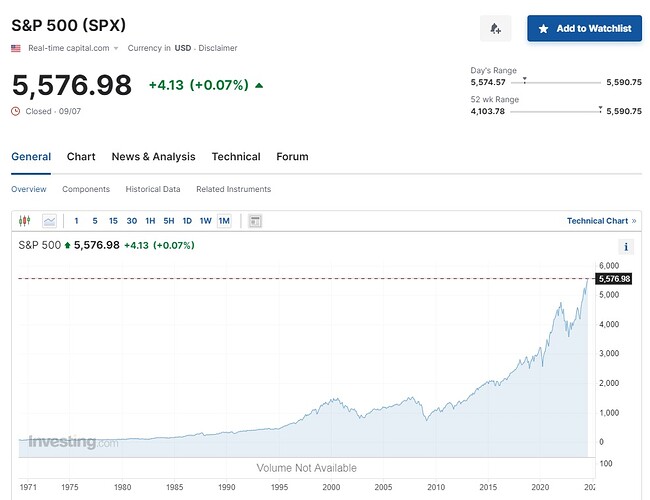Open the Components sub-tab
The height and width of the screenshot is (500, 650).
coord(86,189)
